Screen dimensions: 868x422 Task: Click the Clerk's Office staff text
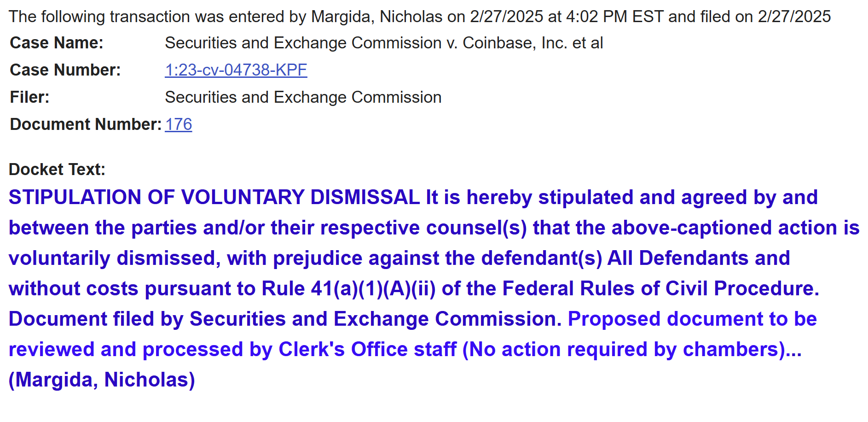click(x=367, y=349)
